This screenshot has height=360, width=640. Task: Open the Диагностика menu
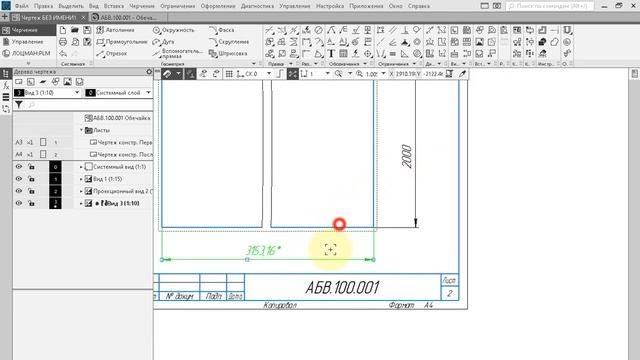(x=257, y=6)
